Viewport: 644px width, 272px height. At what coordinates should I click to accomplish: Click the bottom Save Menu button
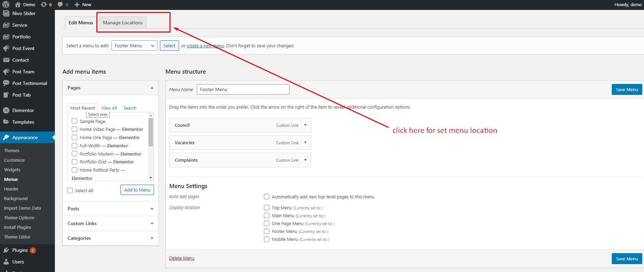click(x=627, y=259)
